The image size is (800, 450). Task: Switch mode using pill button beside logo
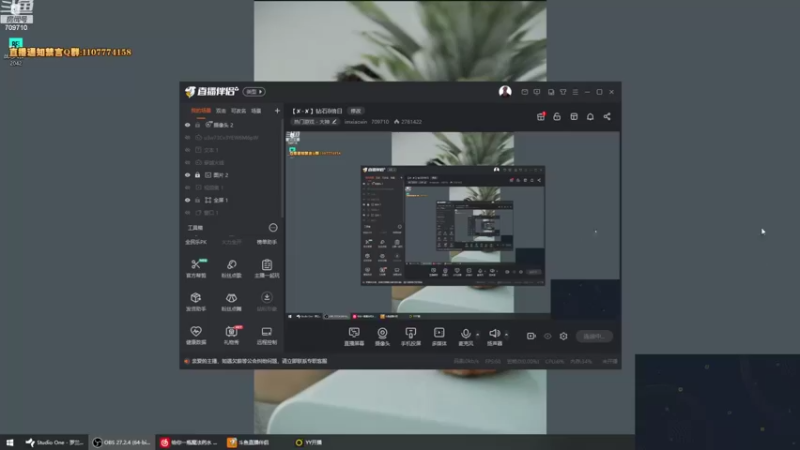[254, 92]
